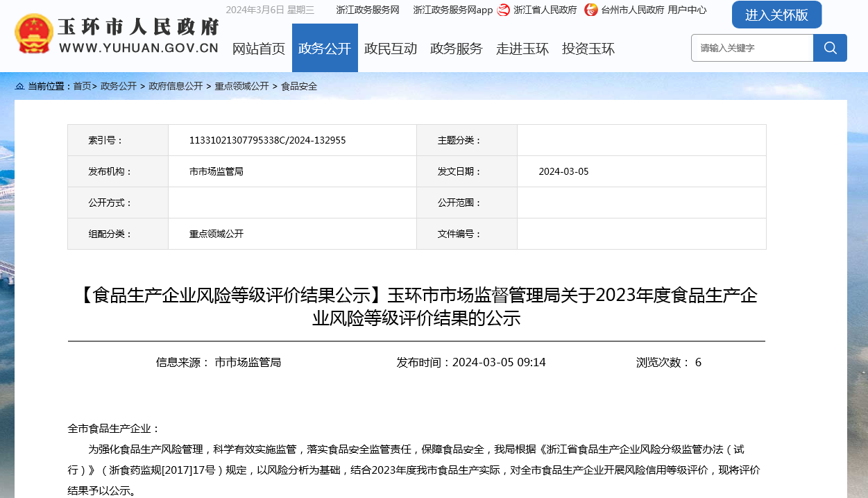Click the keyword search input field
868x498 pixels.
click(x=752, y=48)
